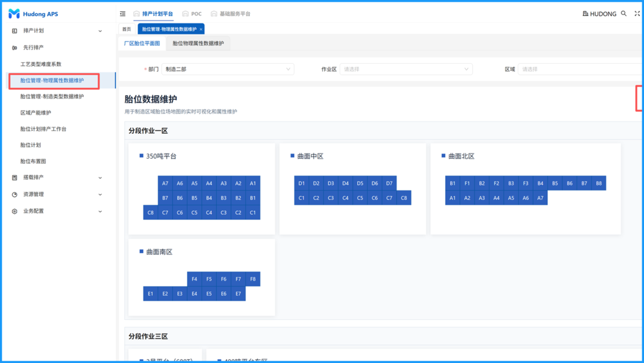The width and height of the screenshot is (644, 363).
Task: Expand the 排产计划 menu chevron
Action: click(x=100, y=31)
